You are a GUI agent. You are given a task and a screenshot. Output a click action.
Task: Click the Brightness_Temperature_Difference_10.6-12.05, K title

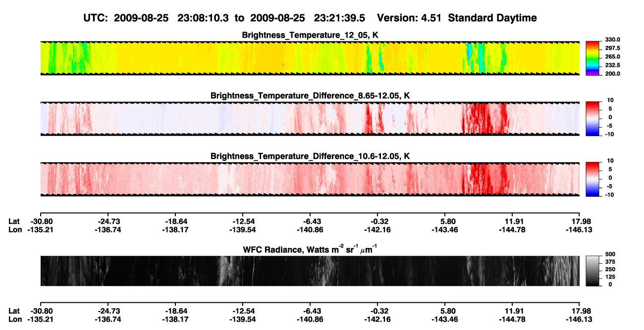[310, 156]
